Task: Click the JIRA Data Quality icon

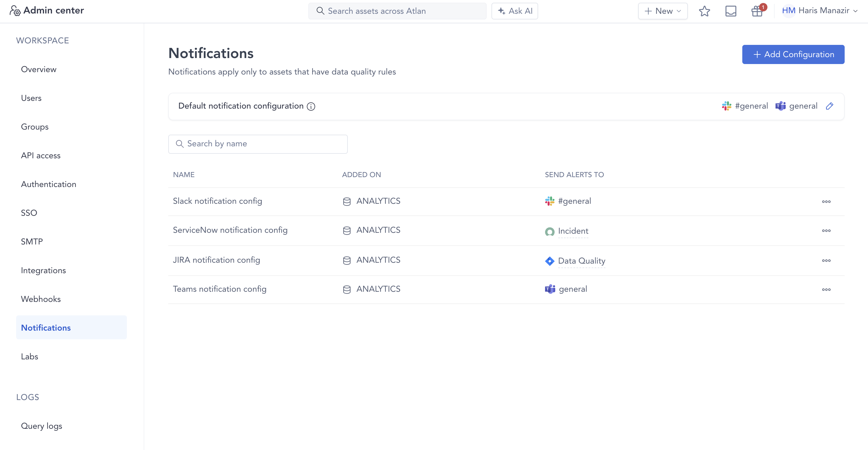Action: pyautogui.click(x=549, y=261)
